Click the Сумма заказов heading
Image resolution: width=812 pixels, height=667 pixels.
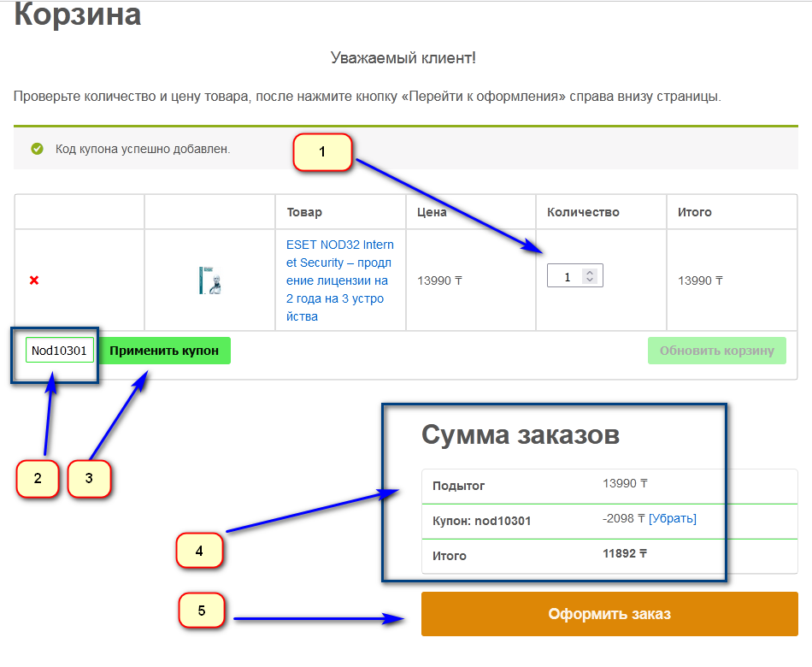pyautogui.click(x=521, y=434)
